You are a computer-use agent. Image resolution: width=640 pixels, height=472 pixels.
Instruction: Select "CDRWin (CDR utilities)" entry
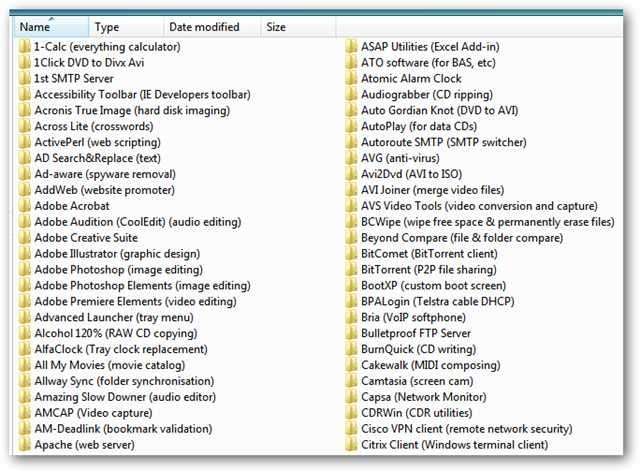tap(417, 413)
